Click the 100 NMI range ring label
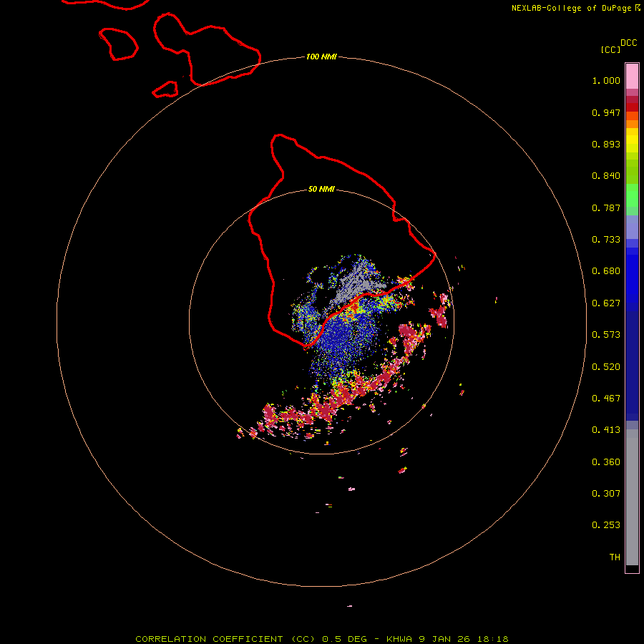The image size is (644, 644). [x=321, y=57]
